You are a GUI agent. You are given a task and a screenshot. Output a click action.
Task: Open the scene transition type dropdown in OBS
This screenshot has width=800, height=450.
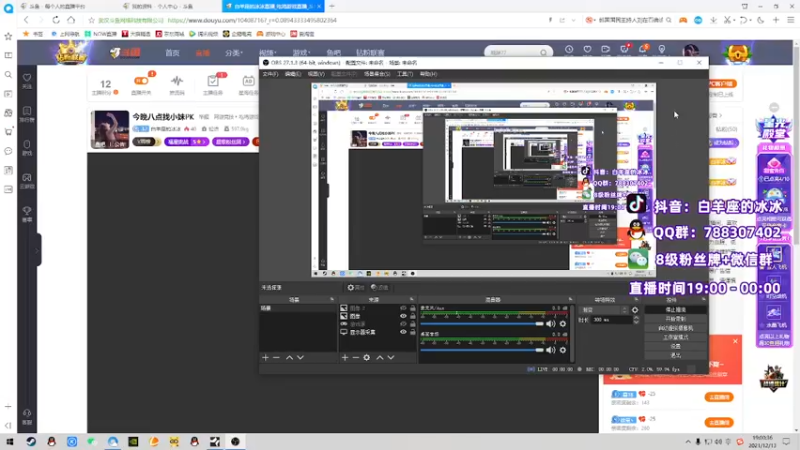point(605,310)
